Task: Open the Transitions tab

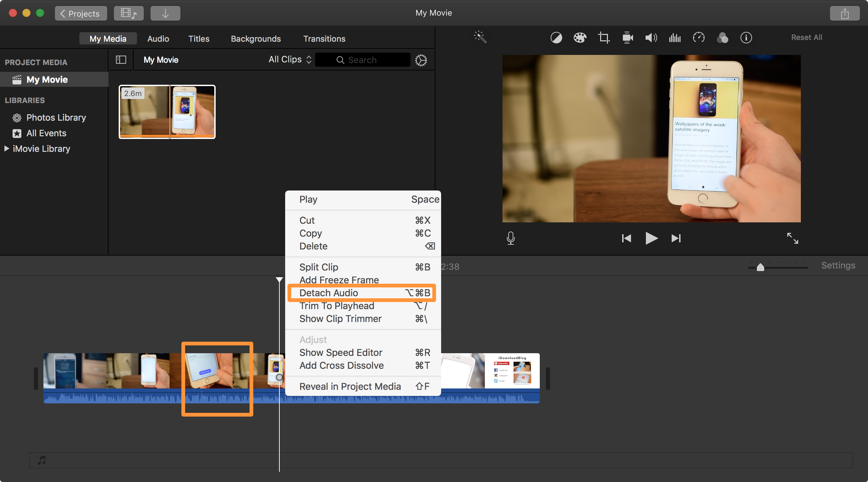Action: point(325,37)
